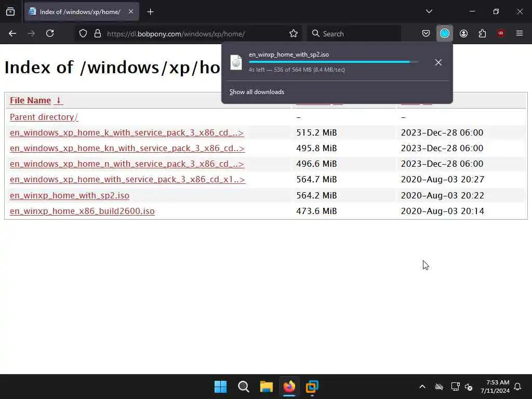
Task: Click the 495.8 MiB size cell
Action: [x=316, y=148]
